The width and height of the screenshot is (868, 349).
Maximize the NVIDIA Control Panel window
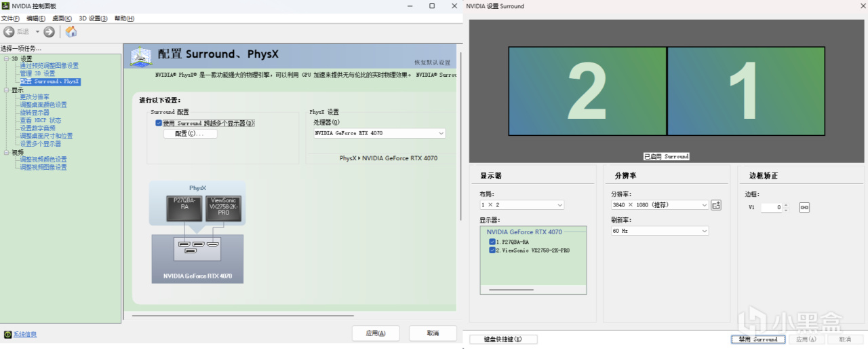tap(432, 5)
